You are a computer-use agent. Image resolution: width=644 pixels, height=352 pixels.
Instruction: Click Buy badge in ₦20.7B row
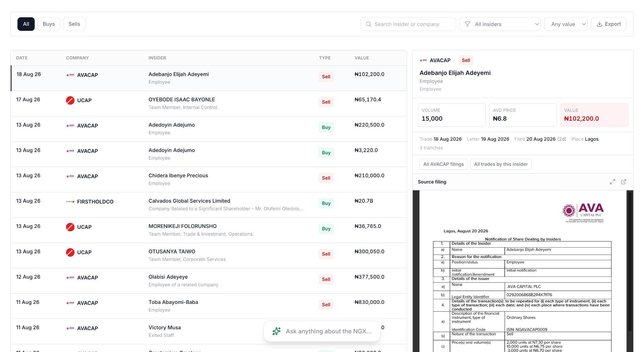326,203
